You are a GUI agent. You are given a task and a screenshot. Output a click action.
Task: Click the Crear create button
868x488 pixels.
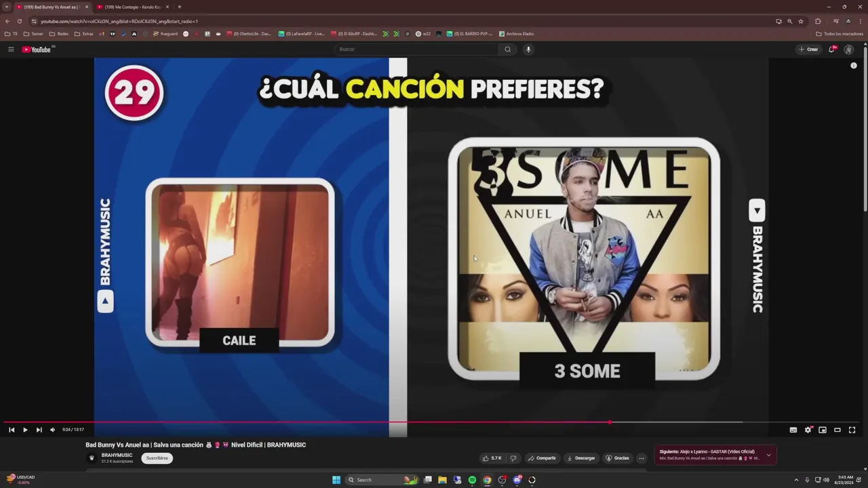808,49
